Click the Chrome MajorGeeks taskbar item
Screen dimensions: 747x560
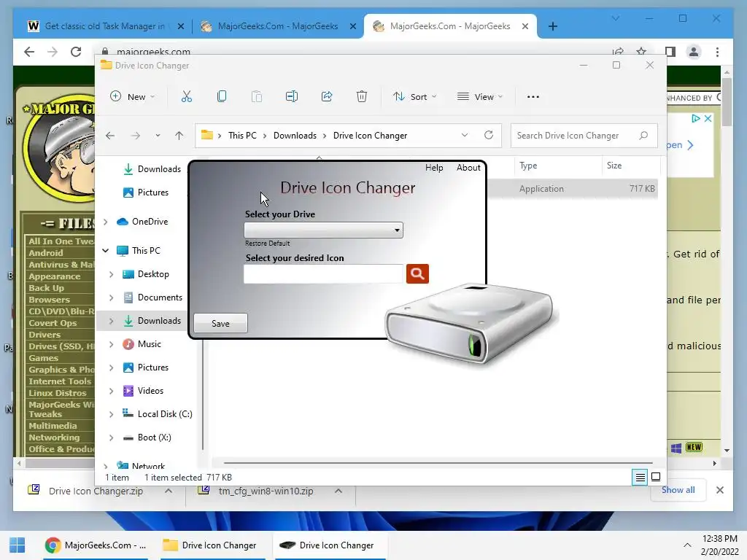96,545
